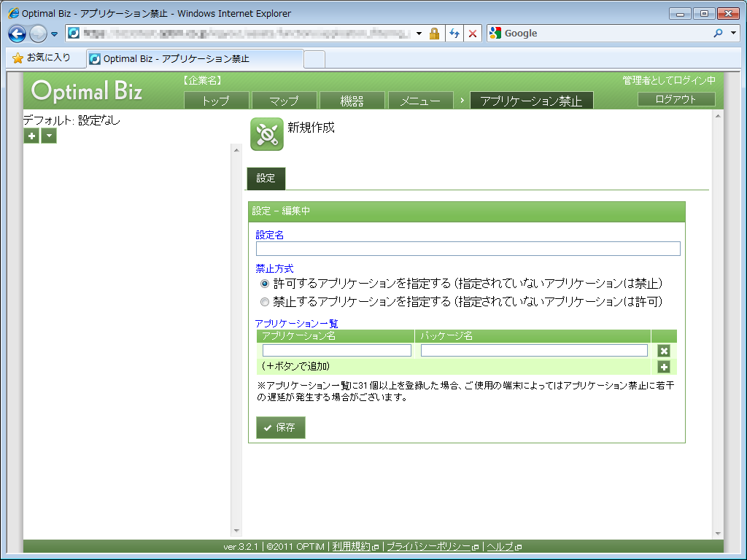Click the ver.3.2.1 version text in the footer
Screen dimensions: 747x560
[x=241, y=547]
